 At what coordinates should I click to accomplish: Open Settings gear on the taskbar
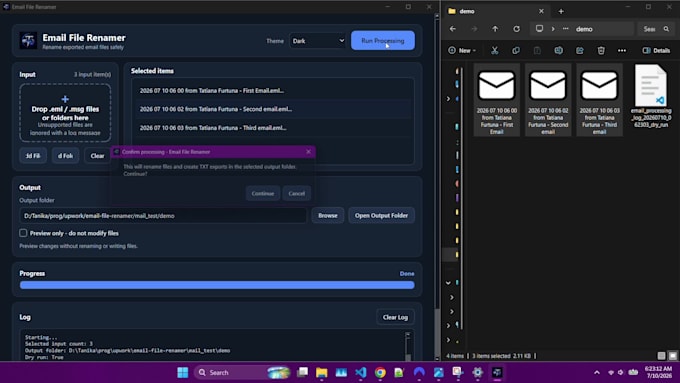pos(477,372)
